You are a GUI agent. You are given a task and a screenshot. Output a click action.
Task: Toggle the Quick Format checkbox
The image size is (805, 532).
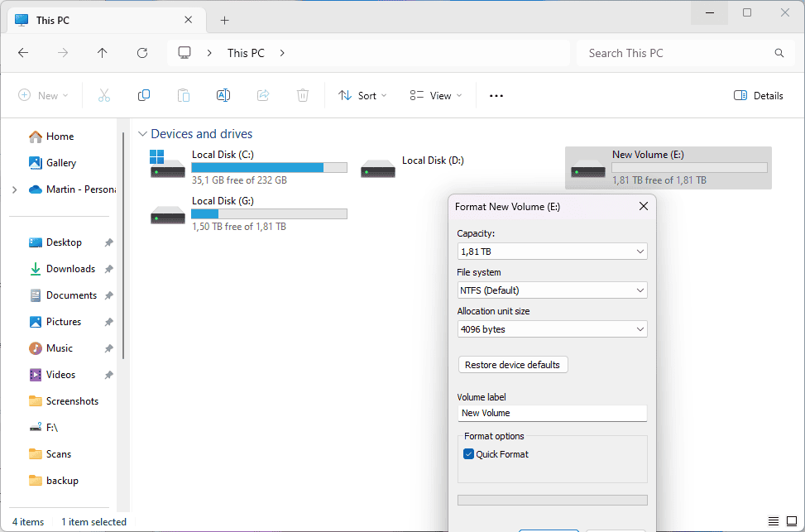pyautogui.click(x=469, y=454)
